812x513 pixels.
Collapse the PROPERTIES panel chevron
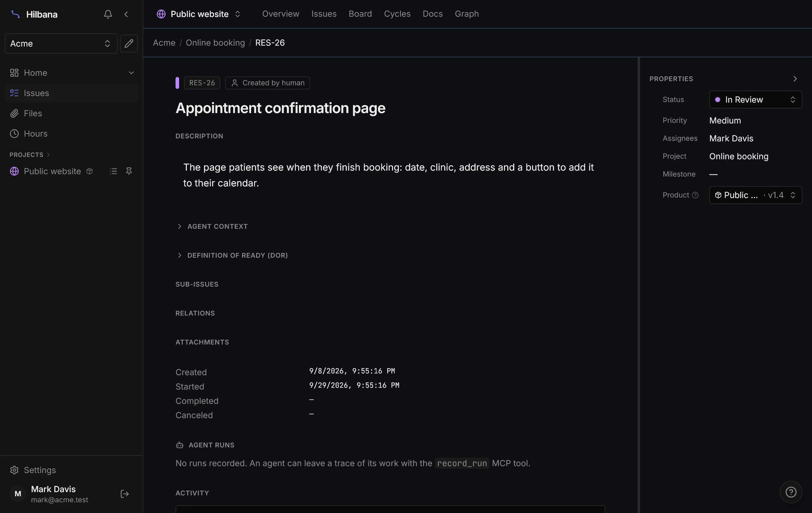click(x=795, y=79)
